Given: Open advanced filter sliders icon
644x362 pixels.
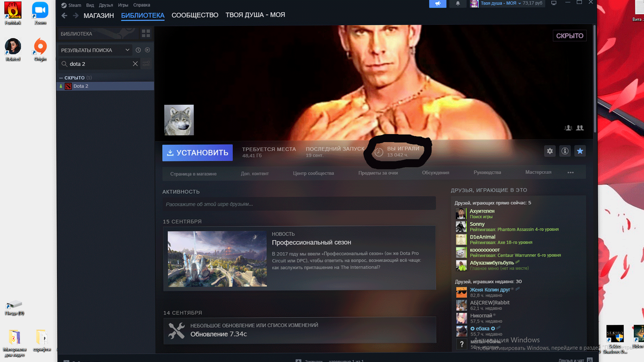Looking at the screenshot, I should pyautogui.click(x=147, y=64).
